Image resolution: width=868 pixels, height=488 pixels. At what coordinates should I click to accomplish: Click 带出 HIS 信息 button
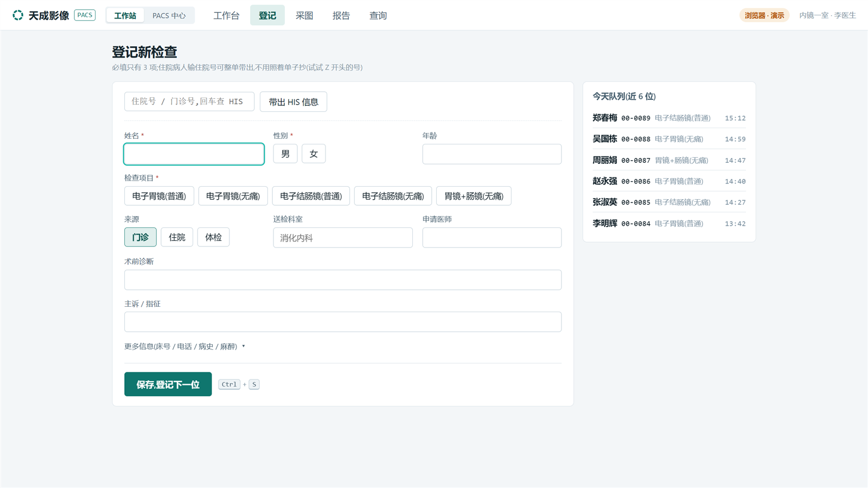tap(293, 102)
